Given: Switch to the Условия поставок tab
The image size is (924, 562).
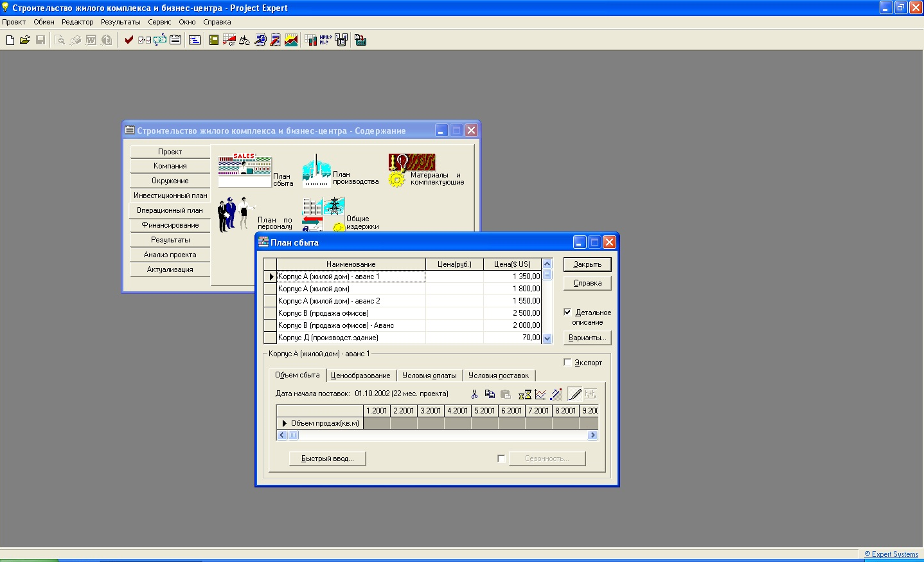Looking at the screenshot, I should coord(499,376).
